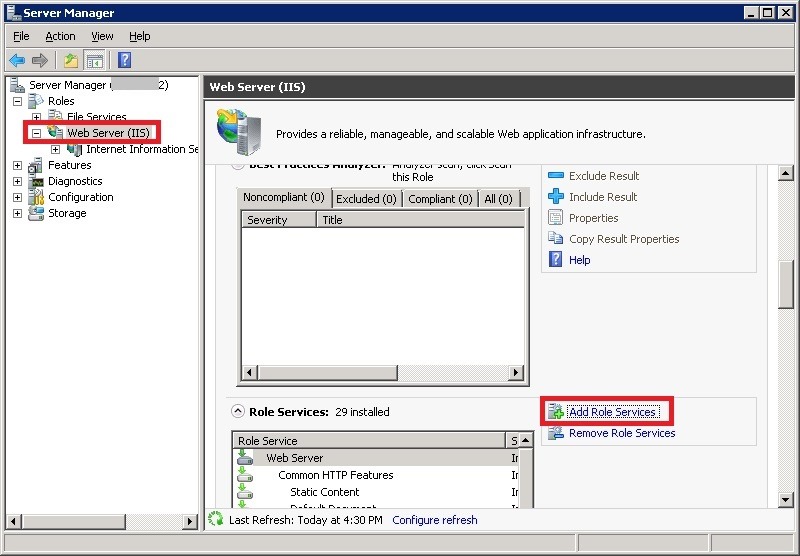Screen dimensions: 800x556
Task: Expand the Diagnostics tree node
Action: (17, 181)
